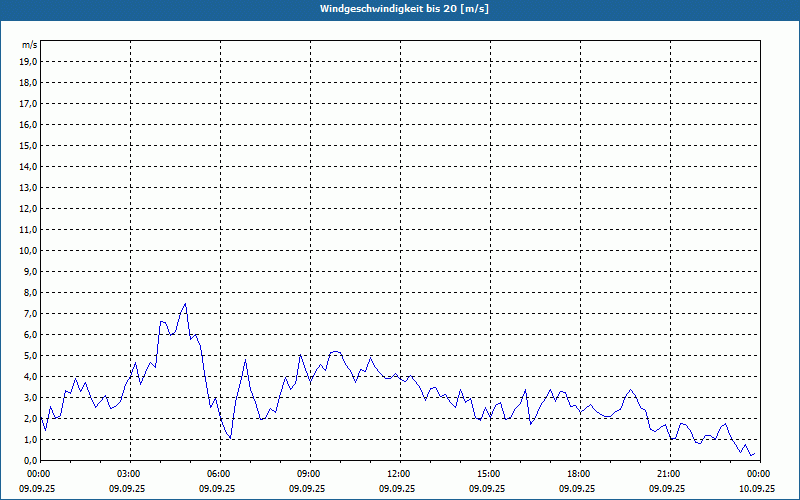The height and width of the screenshot is (500, 800).
Task: Click the 5,0 y-axis label
Action: point(29,355)
